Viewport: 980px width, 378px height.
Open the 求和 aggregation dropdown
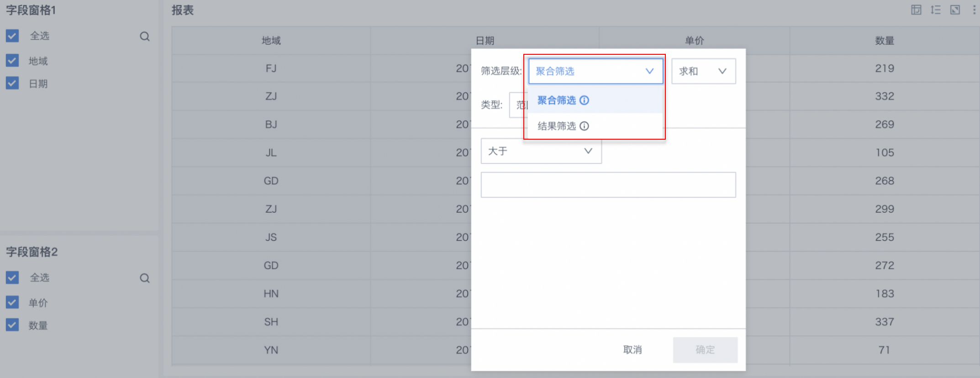(x=703, y=71)
